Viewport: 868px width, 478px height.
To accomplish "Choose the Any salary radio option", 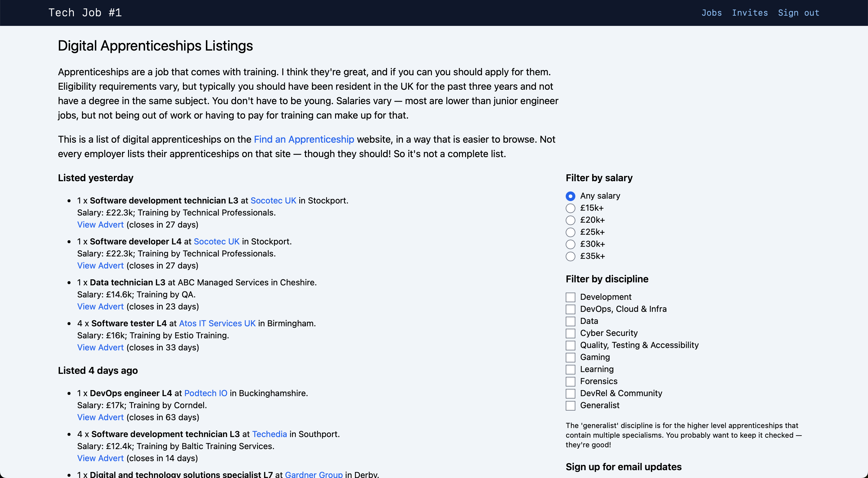I will [x=570, y=196].
